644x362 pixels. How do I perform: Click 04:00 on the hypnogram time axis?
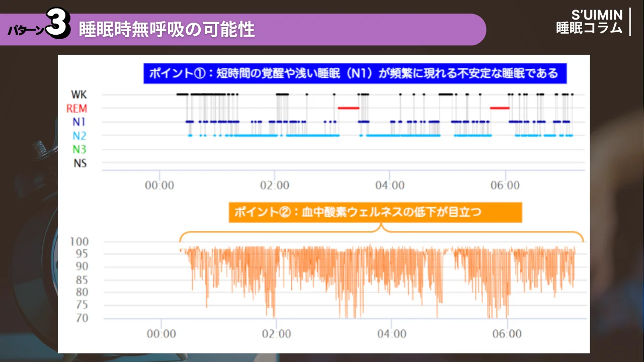[390, 186]
